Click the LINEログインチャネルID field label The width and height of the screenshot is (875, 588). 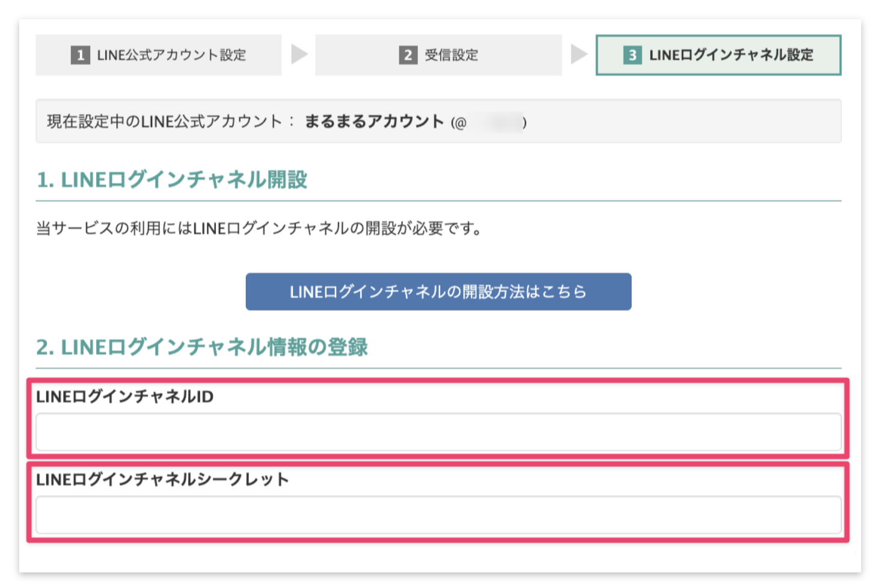124,395
